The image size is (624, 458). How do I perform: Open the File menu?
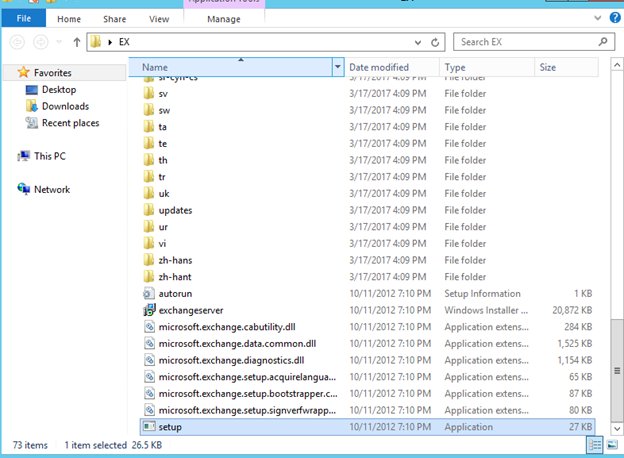coord(24,18)
